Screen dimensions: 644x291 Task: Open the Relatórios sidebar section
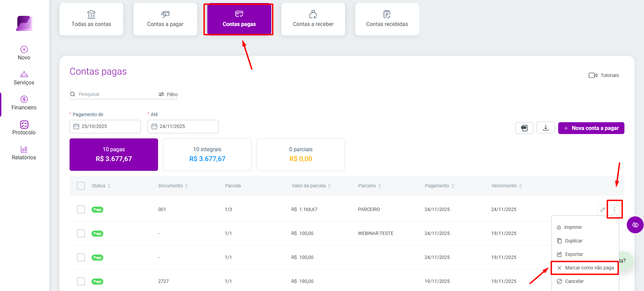[24, 153]
